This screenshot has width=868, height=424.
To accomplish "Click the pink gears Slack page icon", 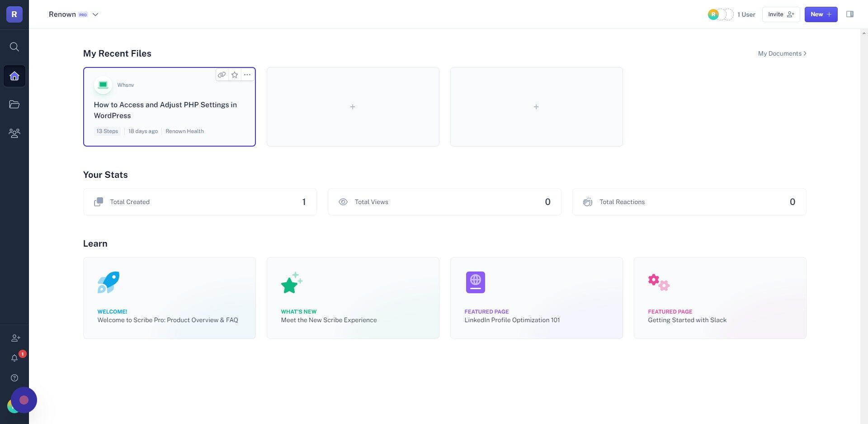I will 659,282.
